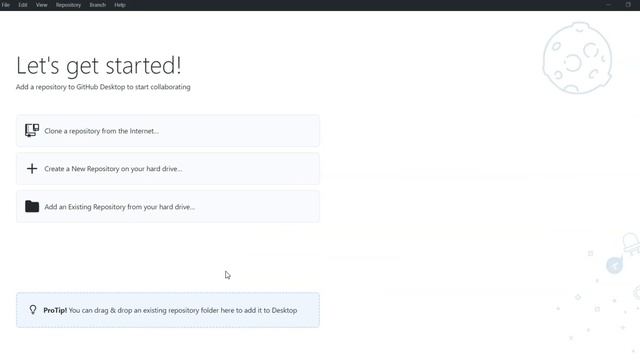Open the Branch menu
640x360 pixels.
98,5
